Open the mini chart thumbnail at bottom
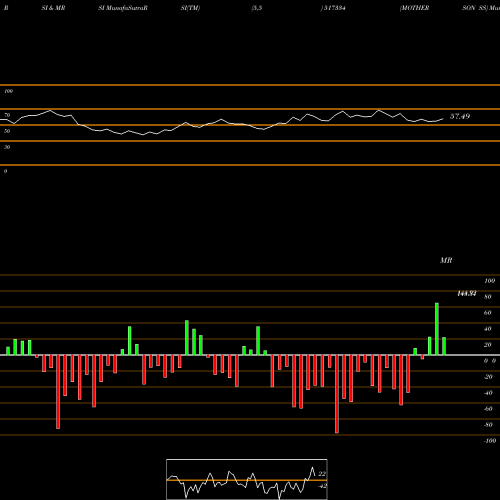 pyautogui.click(x=247, y=479)
